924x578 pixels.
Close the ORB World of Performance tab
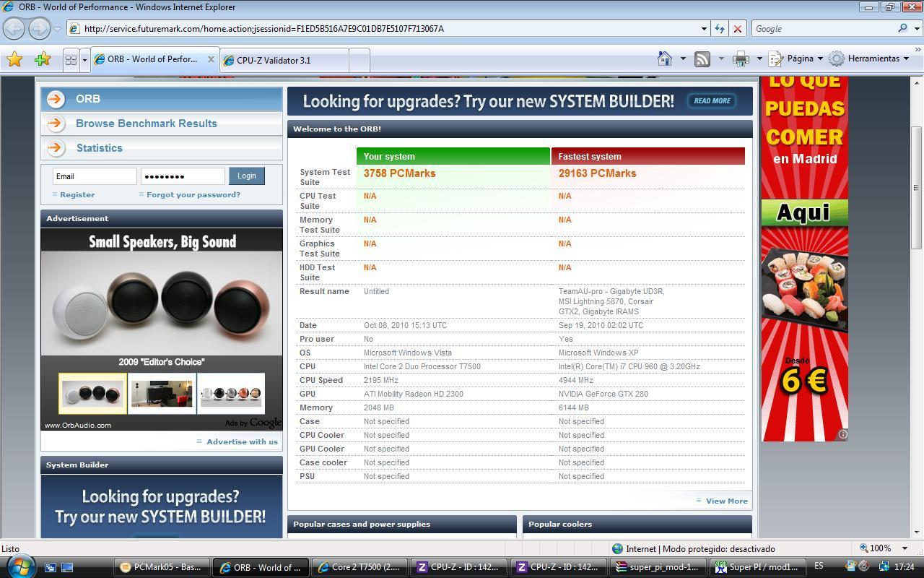point(211,60)
